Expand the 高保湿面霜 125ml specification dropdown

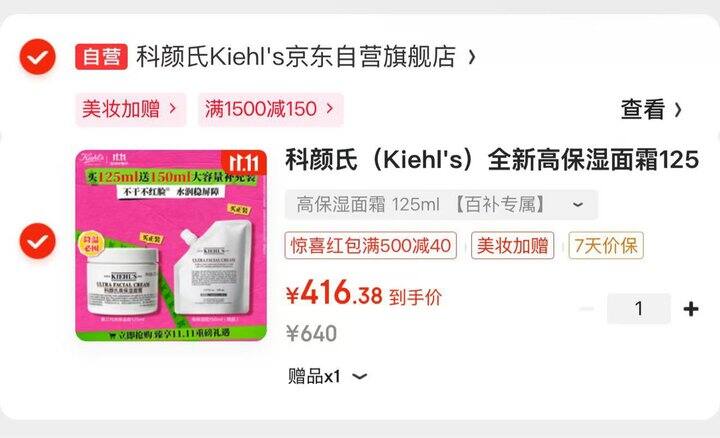pos(441,204)
